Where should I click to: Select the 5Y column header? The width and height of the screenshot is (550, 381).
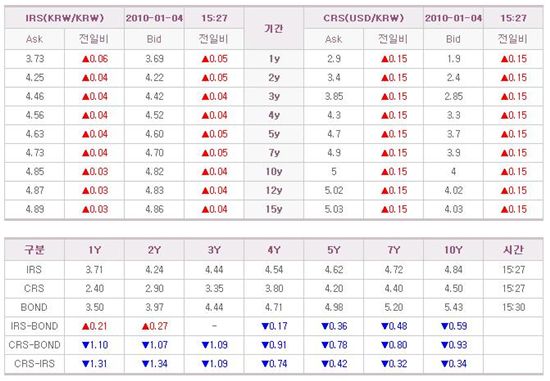(334, 250)
